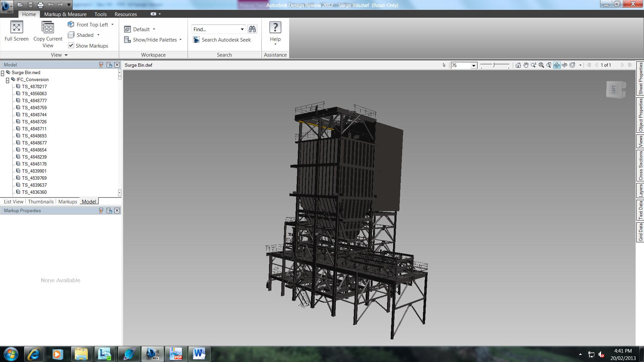
Task: Switch to the Thumbnails tab
Action: (41, 201)
